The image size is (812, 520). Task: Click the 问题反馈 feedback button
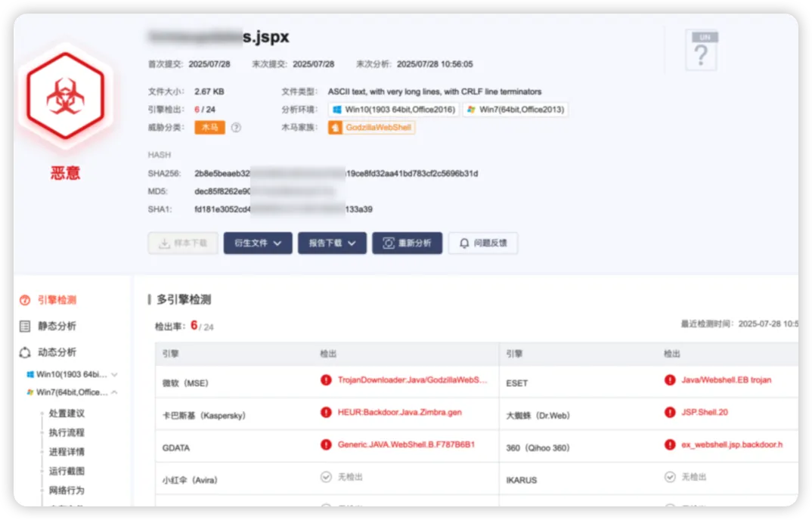coord(482,243)
